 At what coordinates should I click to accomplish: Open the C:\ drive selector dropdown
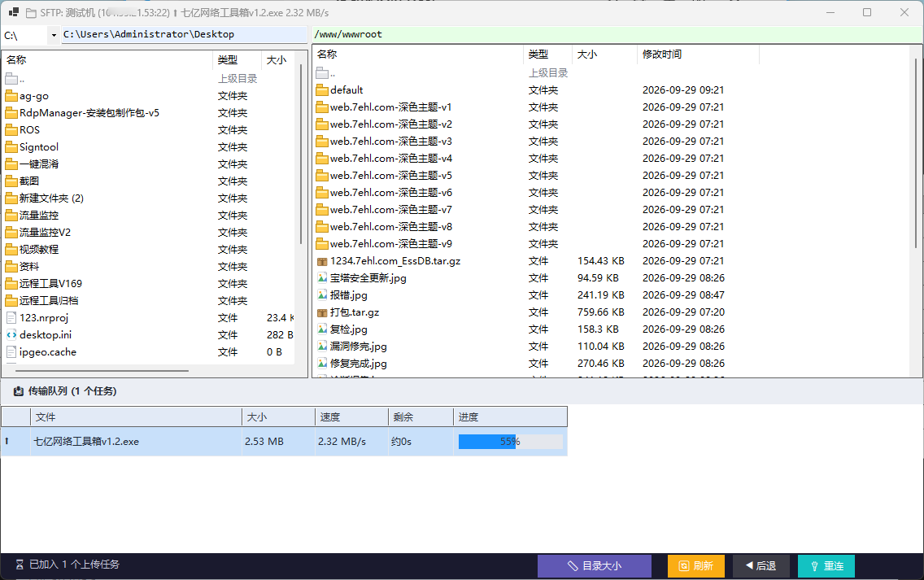tap(54, 35)
